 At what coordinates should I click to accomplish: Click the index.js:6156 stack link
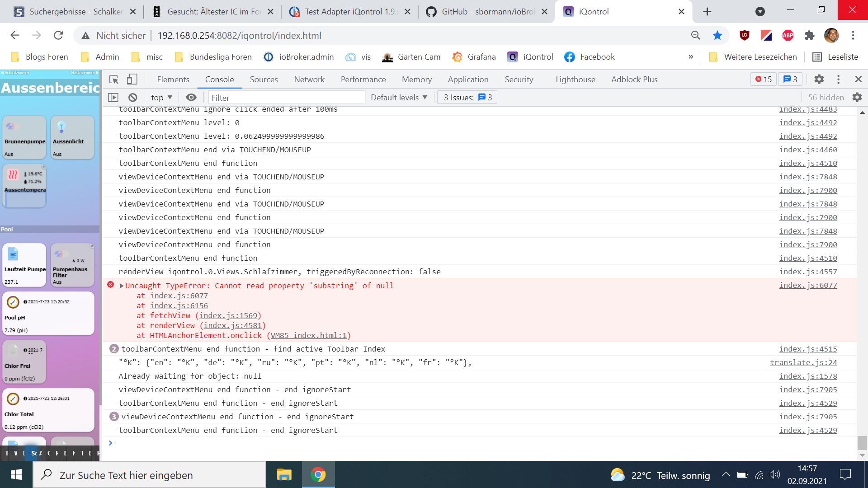179,305
